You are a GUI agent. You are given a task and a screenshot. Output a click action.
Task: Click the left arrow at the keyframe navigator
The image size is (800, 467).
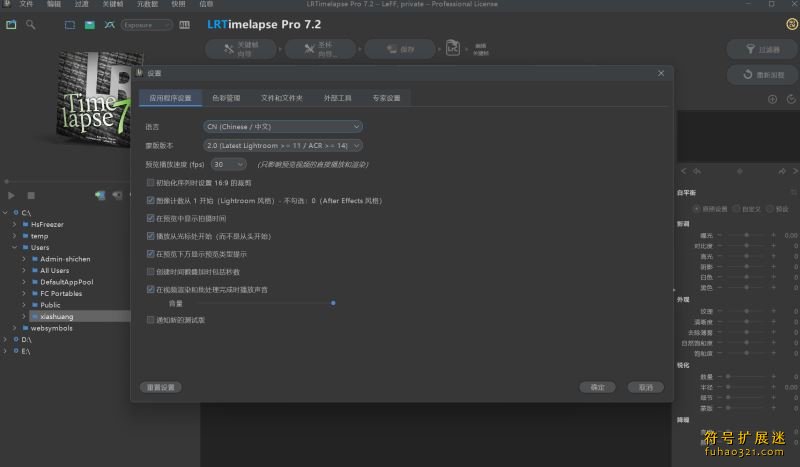point(684,171)
